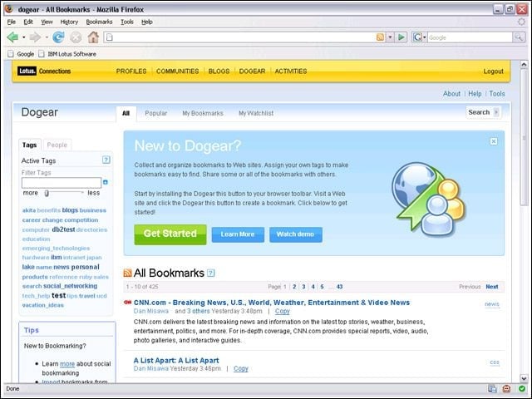The width and height of the screenshot is (532, 399).
Task: Click the Dogear globe and people graphic
Action: coord(429,199)
